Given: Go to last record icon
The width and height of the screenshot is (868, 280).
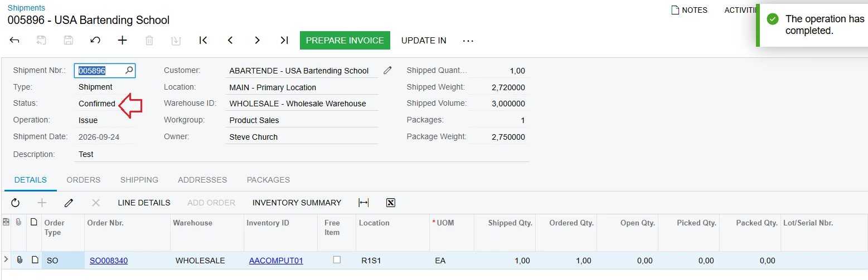Looking at the screenshot, I should (284, 40).
